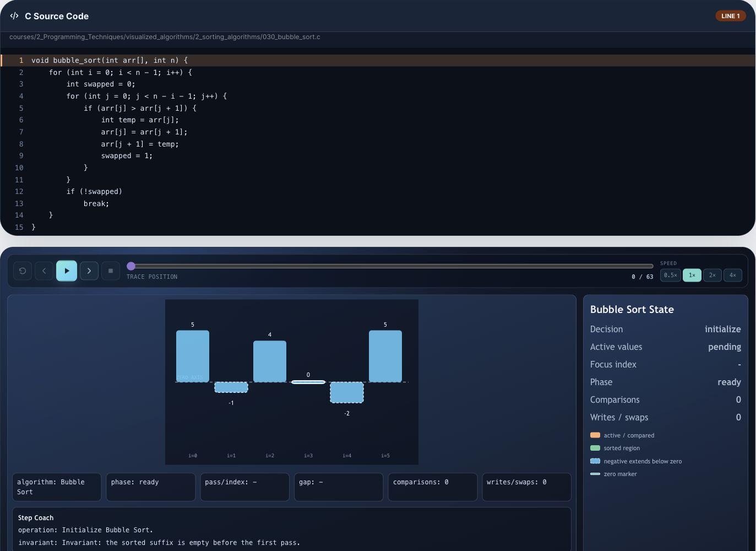Click the code brackets icon beside C Source Code
Screen dimensions: 756x551
pyautogui.click(x=14, y=16)
